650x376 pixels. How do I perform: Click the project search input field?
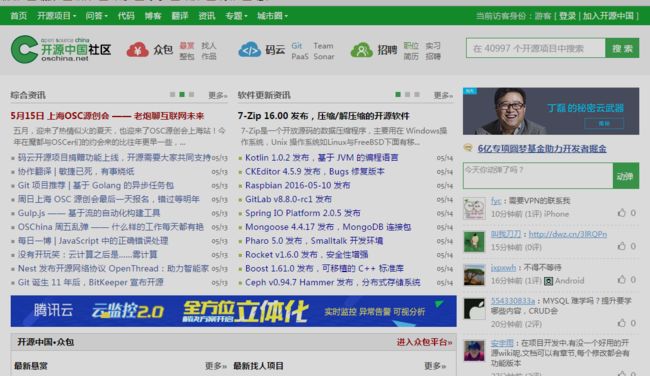pyautogui.click(x=536, y=48)
